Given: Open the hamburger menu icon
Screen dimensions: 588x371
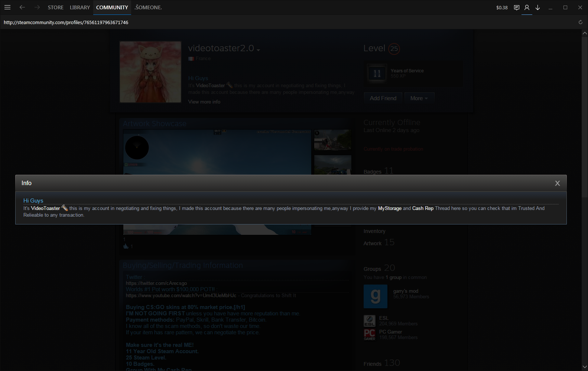Looking at the screenshot, I should 7,7.
